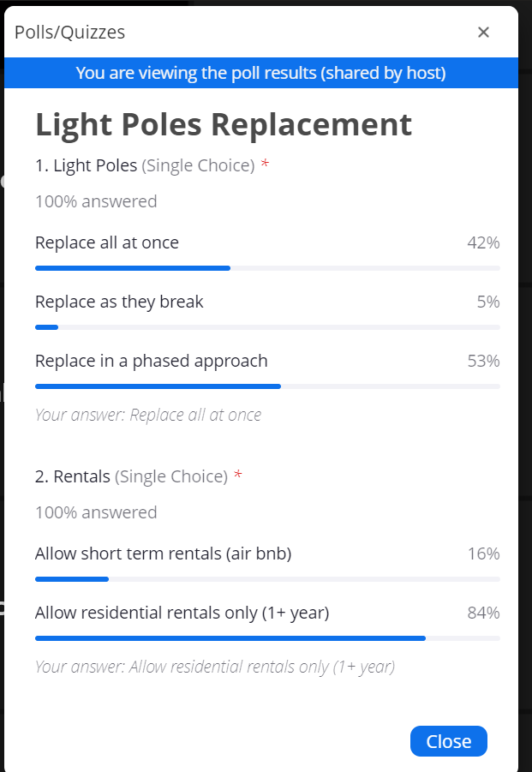Click "Your answer: Replace all at once" text
Screen dimensions: 532x772
(x=148, y=415)
